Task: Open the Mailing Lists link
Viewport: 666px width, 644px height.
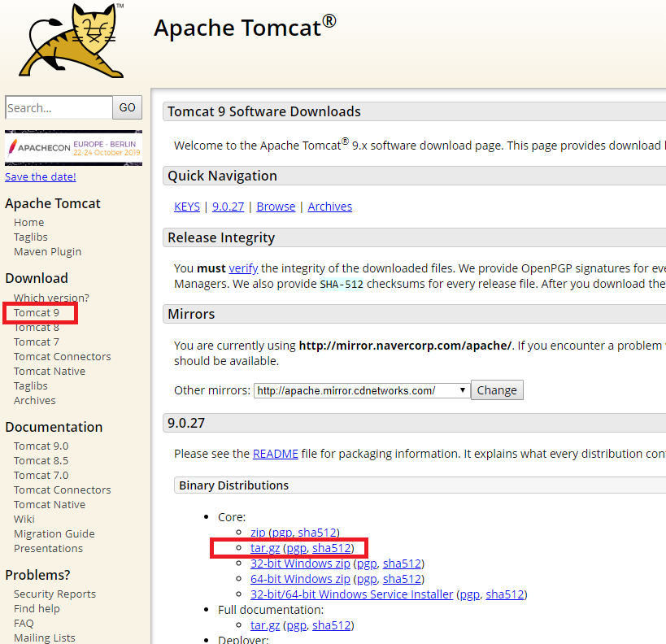Action: (x=45, y=638)
